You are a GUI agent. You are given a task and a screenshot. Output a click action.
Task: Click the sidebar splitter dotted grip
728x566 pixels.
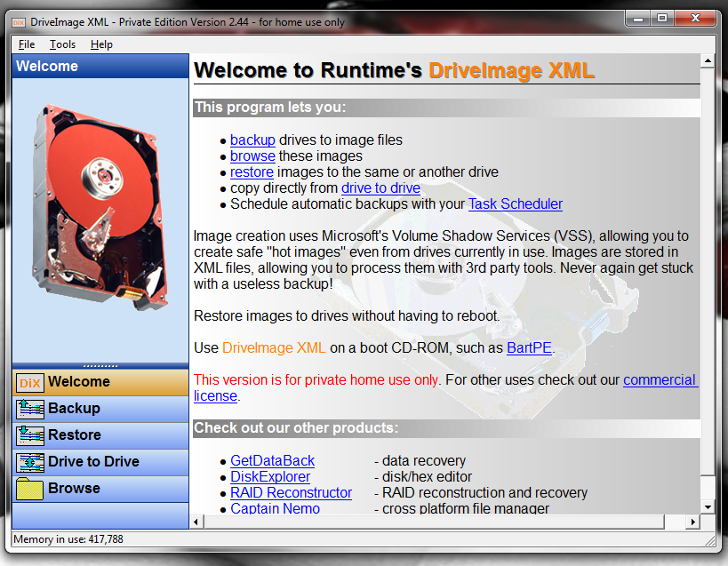100,365
